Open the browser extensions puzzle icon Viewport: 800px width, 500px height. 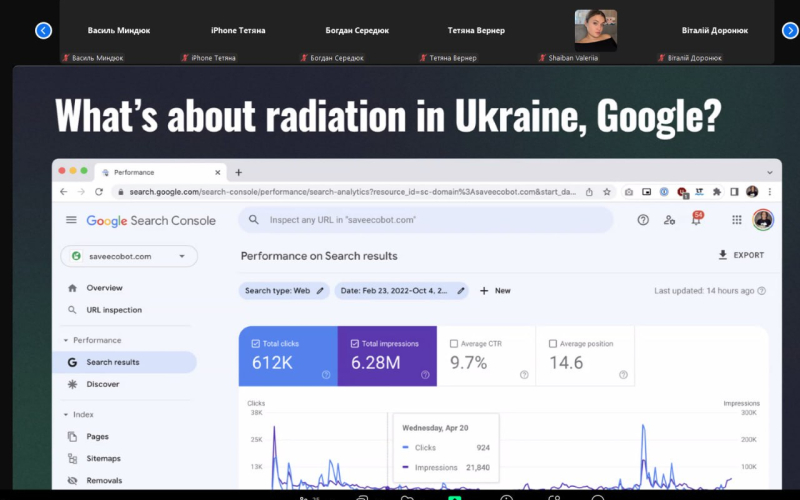(717, 192)
